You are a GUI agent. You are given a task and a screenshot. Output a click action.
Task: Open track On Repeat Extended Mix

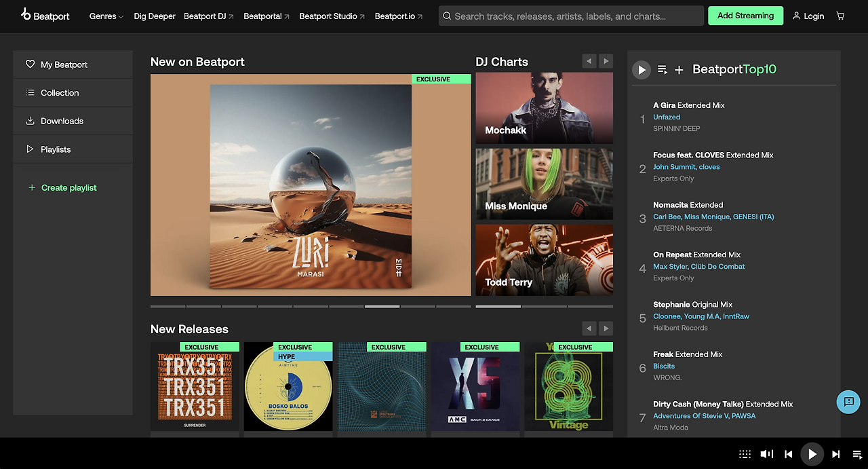pyautogui.click(x=697, y=255)
